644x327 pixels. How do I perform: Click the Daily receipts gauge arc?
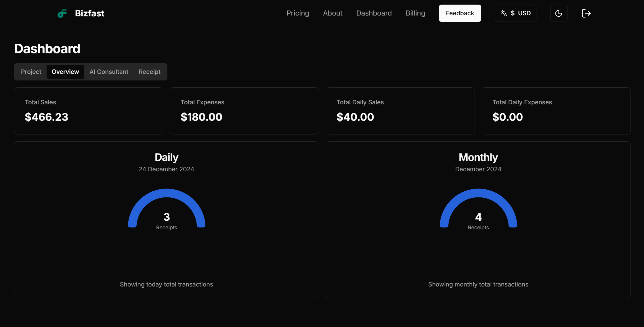(167, 193)
